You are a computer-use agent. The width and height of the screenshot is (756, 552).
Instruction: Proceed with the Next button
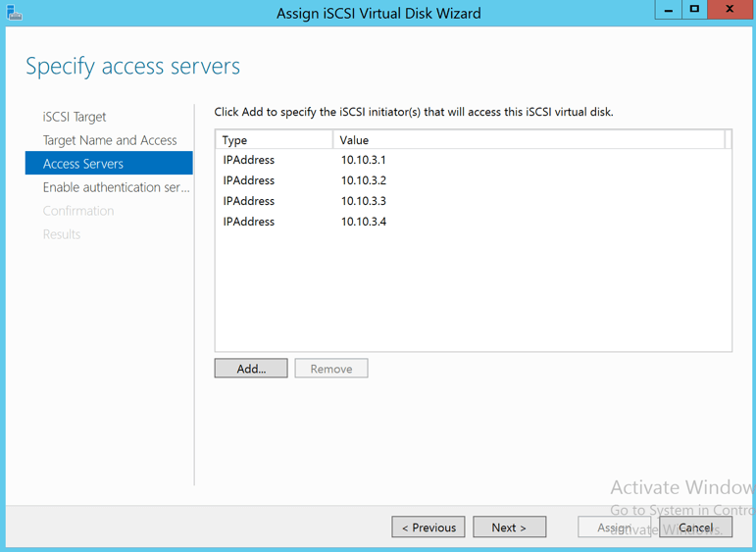(509, 527)
